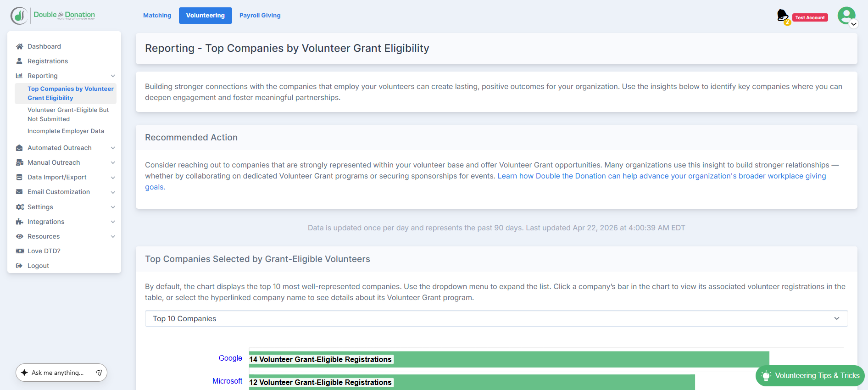Screen dimensions: 868x390
Task: Click the Love DTD? link
Action: click(44, 251)
